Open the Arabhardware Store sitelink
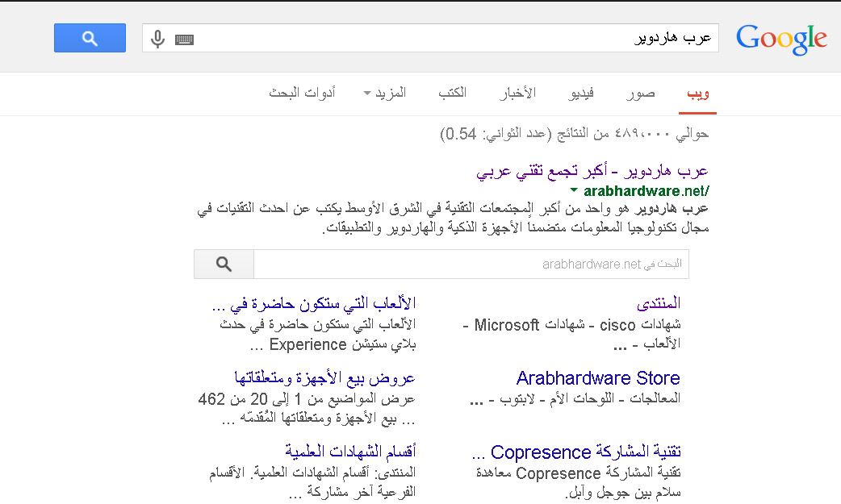Image resolution: width=841 pixels, height=504 pixels. [598, 378]
